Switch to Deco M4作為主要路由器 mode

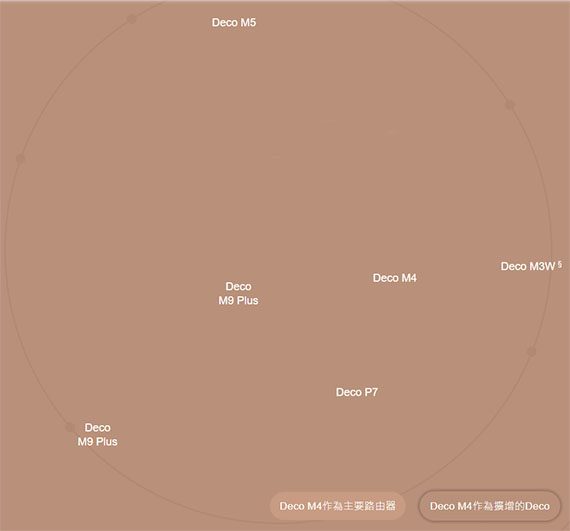[337, 506]
